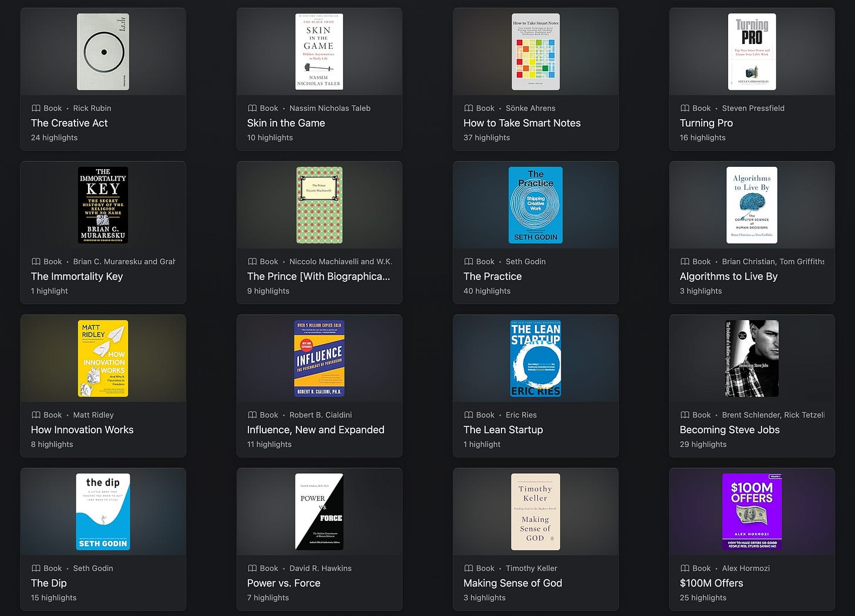
Task: Click the book icon beside Steven Pressfield
Action: click(x=685, y=108)
